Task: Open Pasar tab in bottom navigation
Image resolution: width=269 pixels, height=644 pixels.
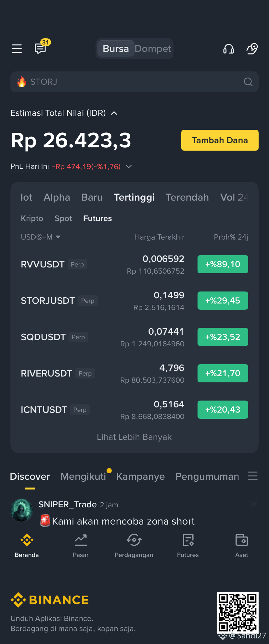Action: click(81, 546)
